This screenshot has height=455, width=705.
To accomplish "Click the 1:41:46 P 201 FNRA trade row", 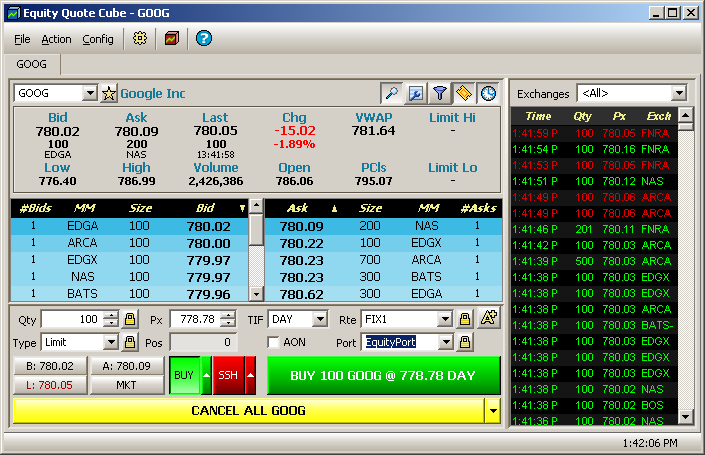I will (594, 229).
